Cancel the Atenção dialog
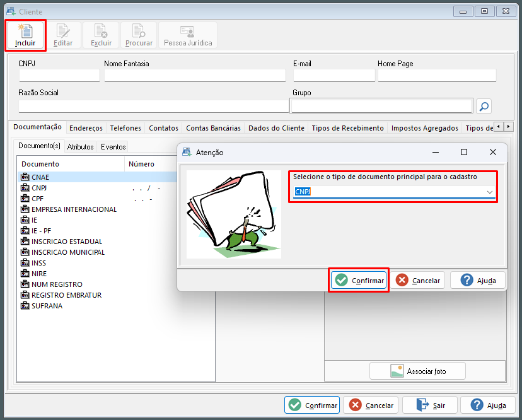The image size is (522, 420). [419, 281]
